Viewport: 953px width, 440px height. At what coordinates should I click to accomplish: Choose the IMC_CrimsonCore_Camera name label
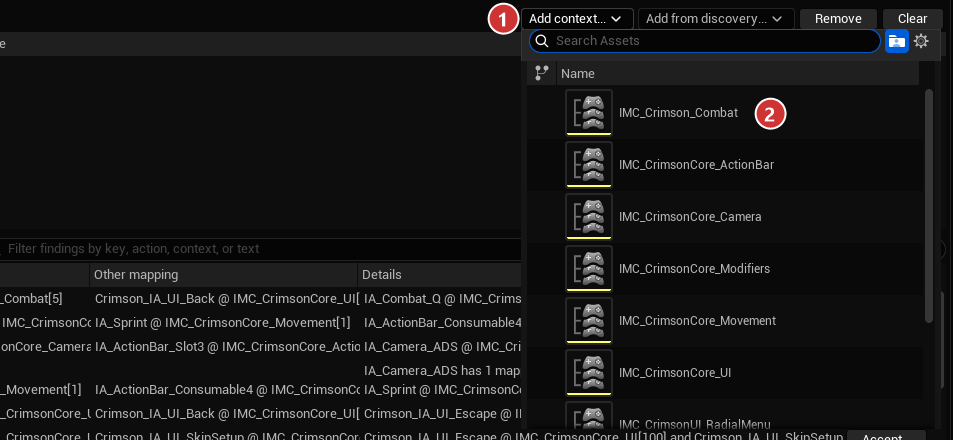tap(690, 216)
